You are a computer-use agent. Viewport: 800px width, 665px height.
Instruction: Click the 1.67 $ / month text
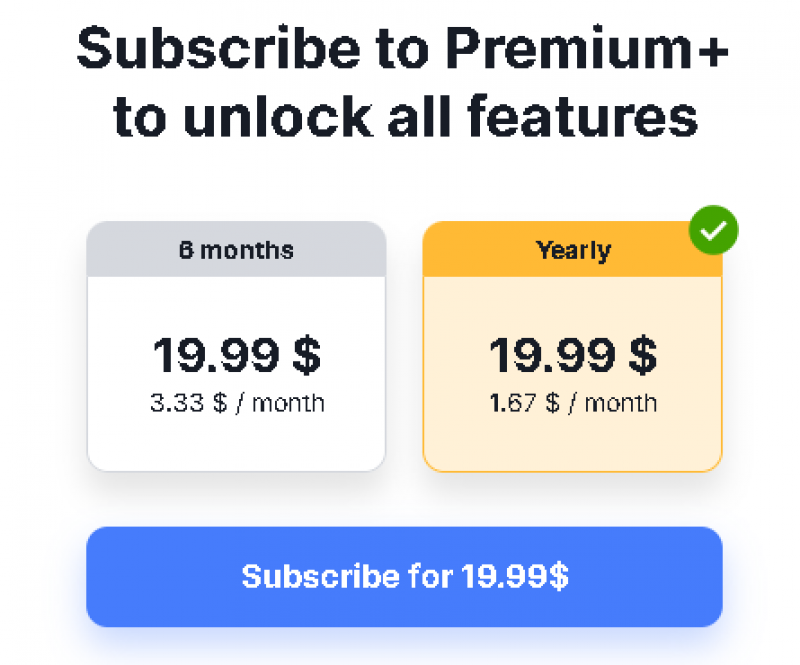(572, 403)
